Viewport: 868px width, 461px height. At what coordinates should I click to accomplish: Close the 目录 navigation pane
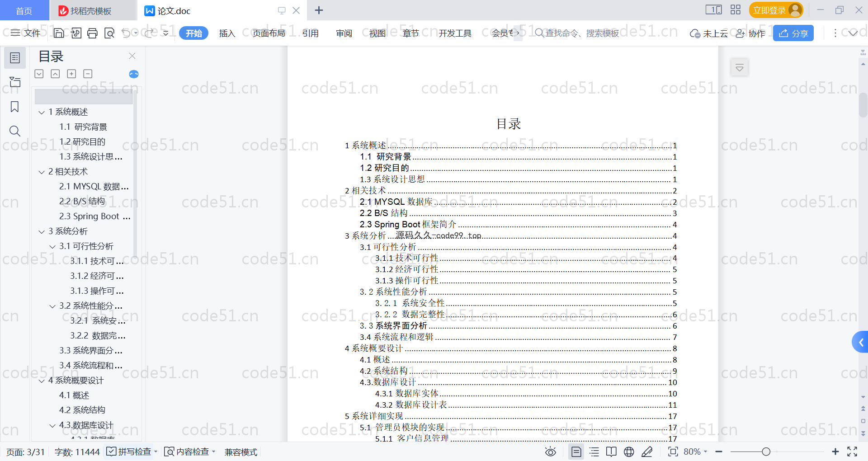[x=132, y=56]
